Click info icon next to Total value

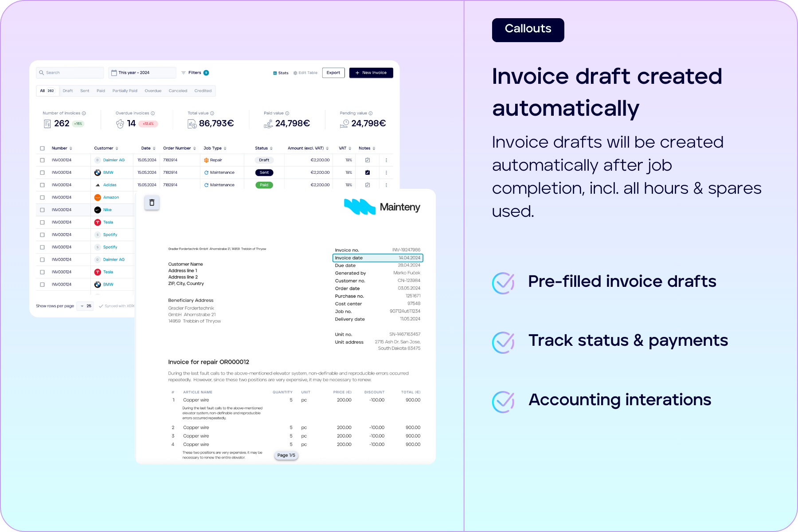(212, 113)
